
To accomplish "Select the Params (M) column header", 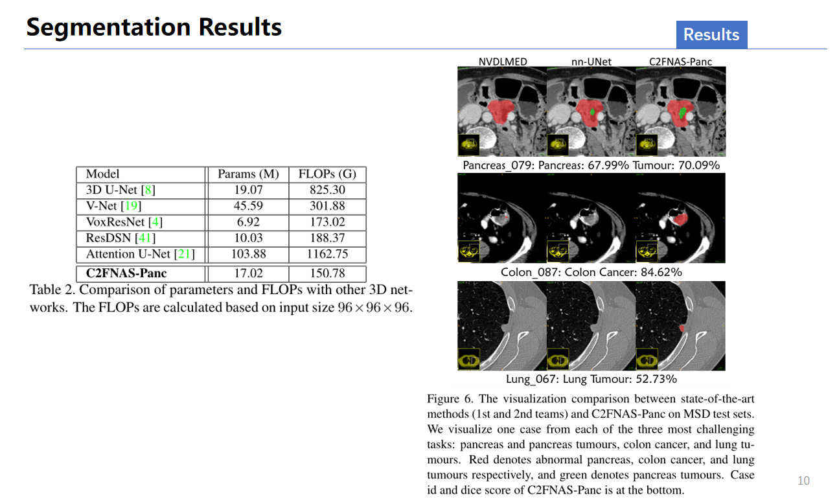I will point(248,174).
